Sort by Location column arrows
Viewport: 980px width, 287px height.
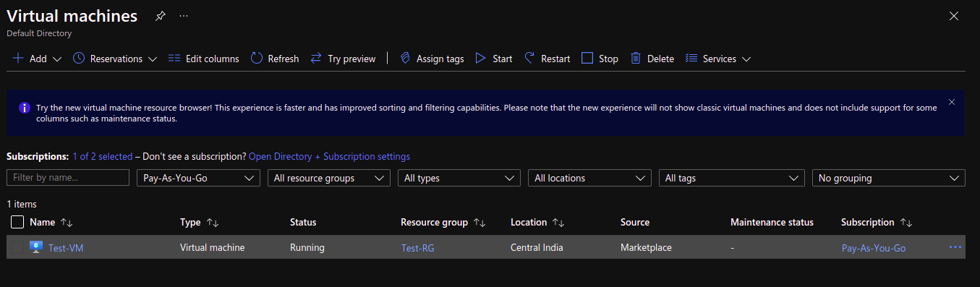558,223
